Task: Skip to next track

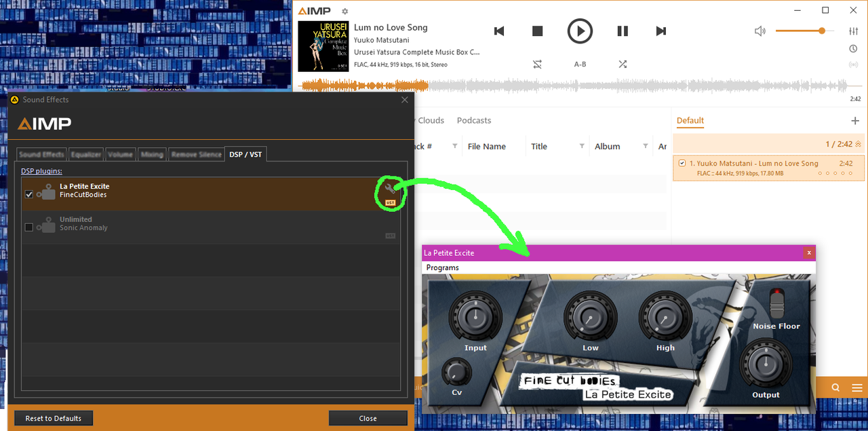Action: (661, 31)
